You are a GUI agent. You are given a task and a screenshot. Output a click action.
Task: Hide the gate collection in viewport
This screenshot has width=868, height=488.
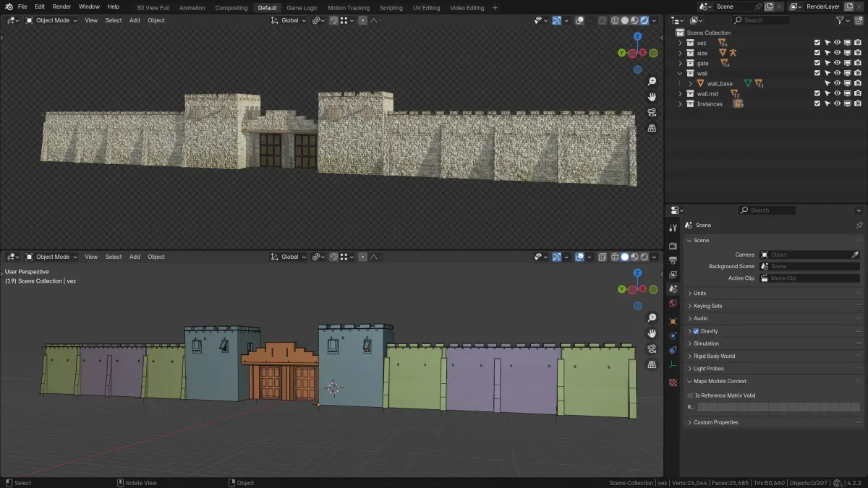(837, 64)
